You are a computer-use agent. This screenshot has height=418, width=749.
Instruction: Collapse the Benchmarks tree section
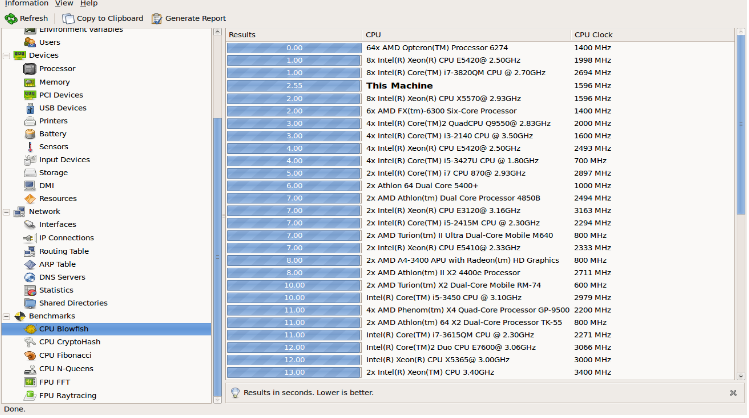click(x=6, y=316)
